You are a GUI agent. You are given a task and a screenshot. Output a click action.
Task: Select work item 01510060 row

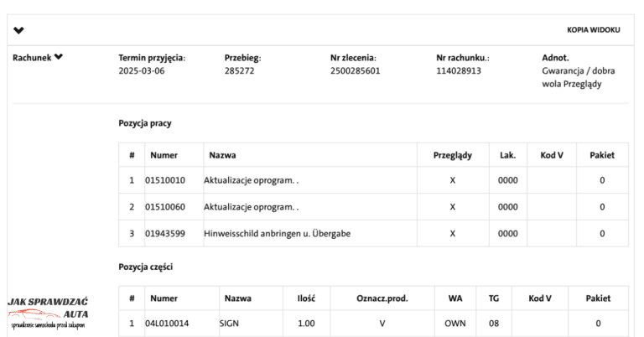coord(165,207)
